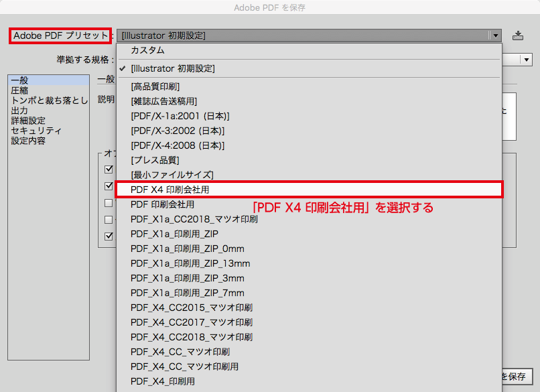
Task: Select [PDF/X-3:2002 (日本)] preset
Action: (x=309, y=131)
